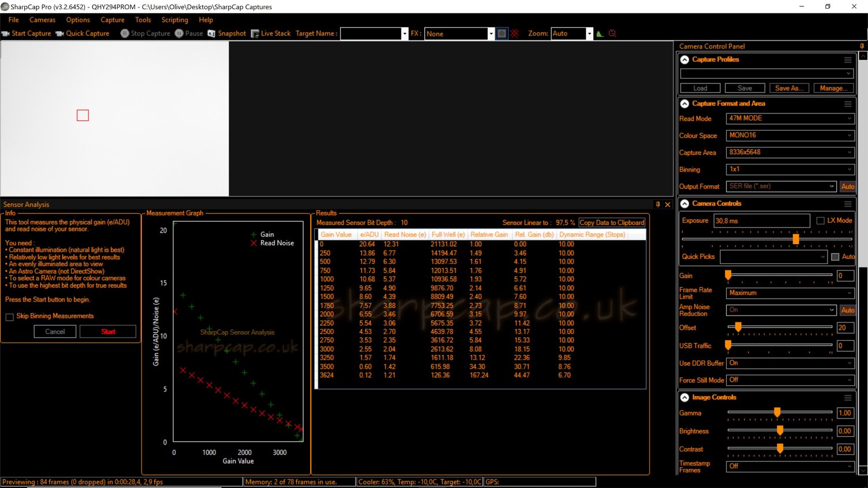Screen dimensions: 868x488
Task: Open Image Controls section options menu
Action: tap(848, 398)
